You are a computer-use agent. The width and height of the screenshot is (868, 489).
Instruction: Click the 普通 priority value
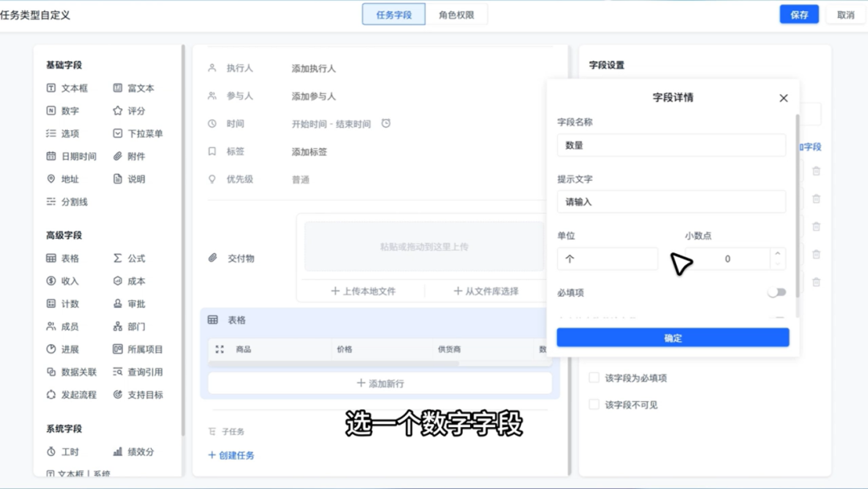pyautogui.click(x=300, y=179)
